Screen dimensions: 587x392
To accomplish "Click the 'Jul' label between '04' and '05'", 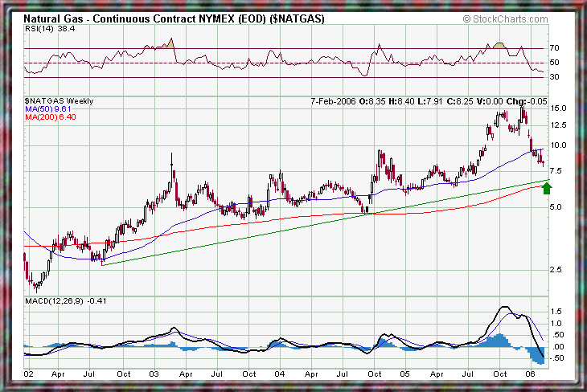I will 343,374.
